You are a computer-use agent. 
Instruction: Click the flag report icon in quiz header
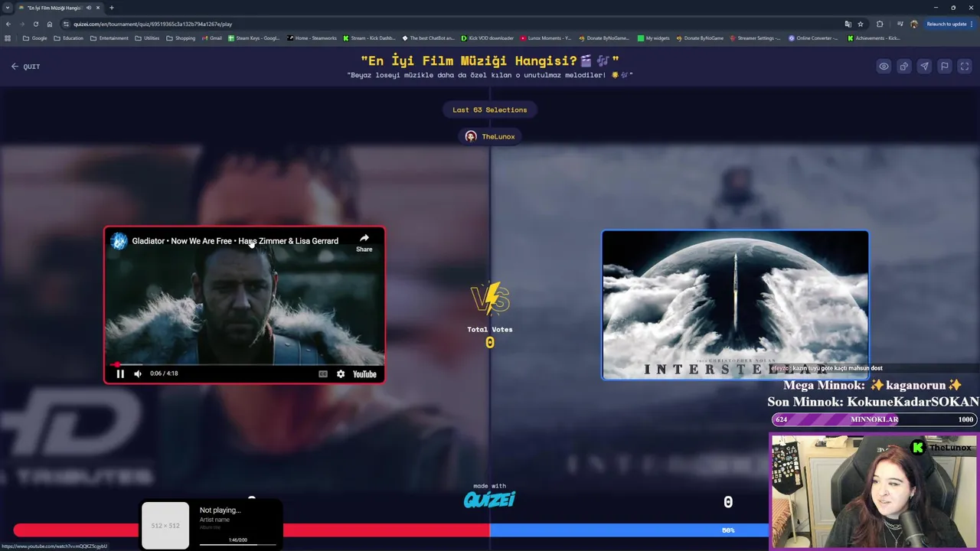[x=945, y=67]
